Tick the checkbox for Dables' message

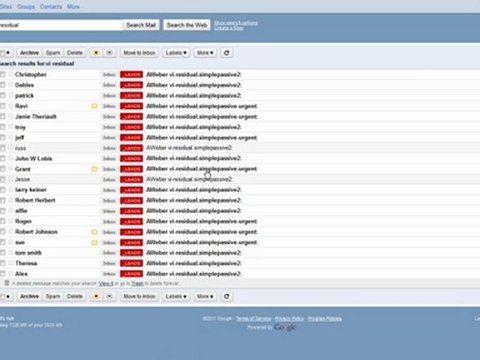pyautogui.click(x=2, y=85)
